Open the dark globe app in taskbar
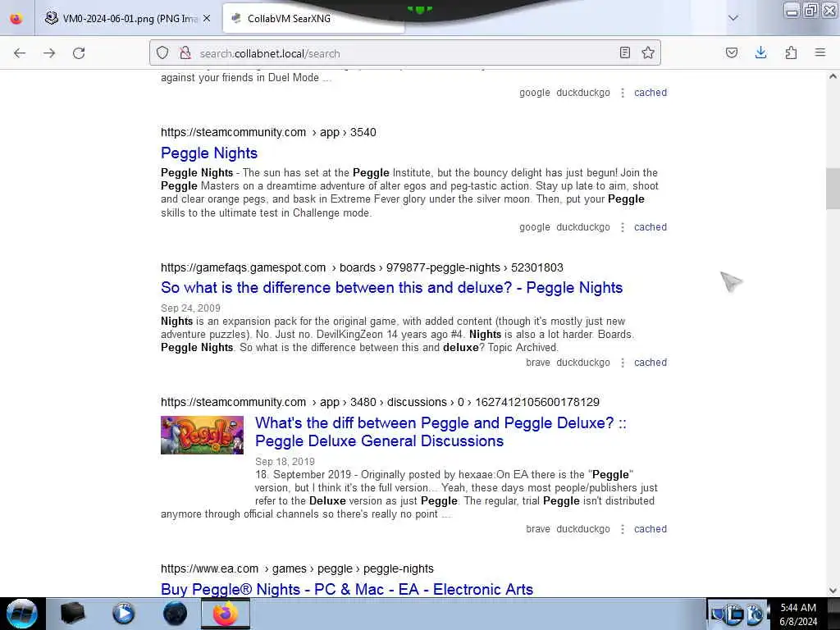The width and height of the screenshot is (840, 630). pyautogui.click(x=175, y=614)
